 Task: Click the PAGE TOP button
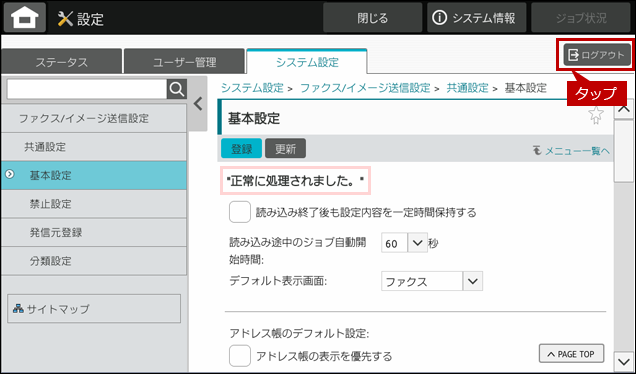571,354
